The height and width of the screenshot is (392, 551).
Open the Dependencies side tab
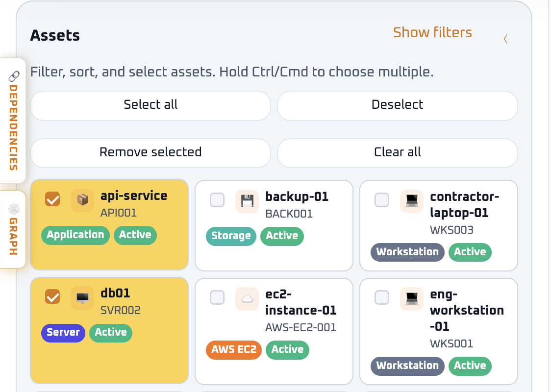(13, 121)
